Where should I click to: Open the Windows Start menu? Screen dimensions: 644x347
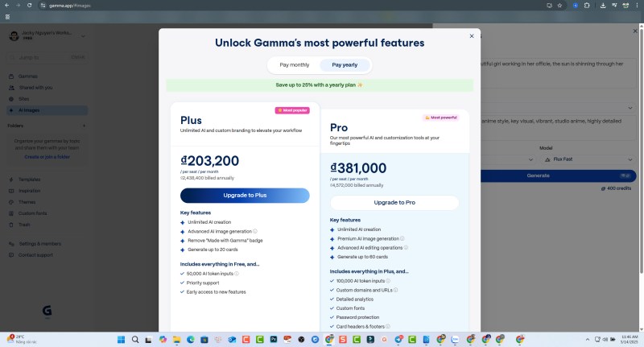point(119,340)
